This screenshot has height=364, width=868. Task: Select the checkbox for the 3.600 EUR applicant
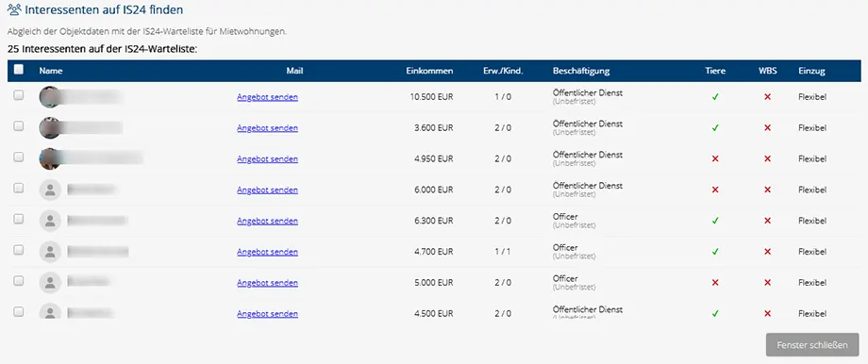[18, 126]
